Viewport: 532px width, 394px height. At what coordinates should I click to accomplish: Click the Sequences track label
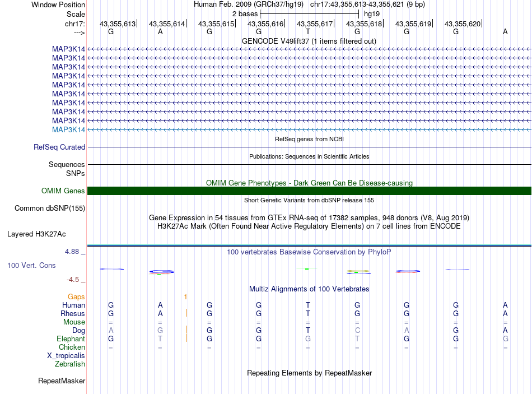(x=67, y=164)
